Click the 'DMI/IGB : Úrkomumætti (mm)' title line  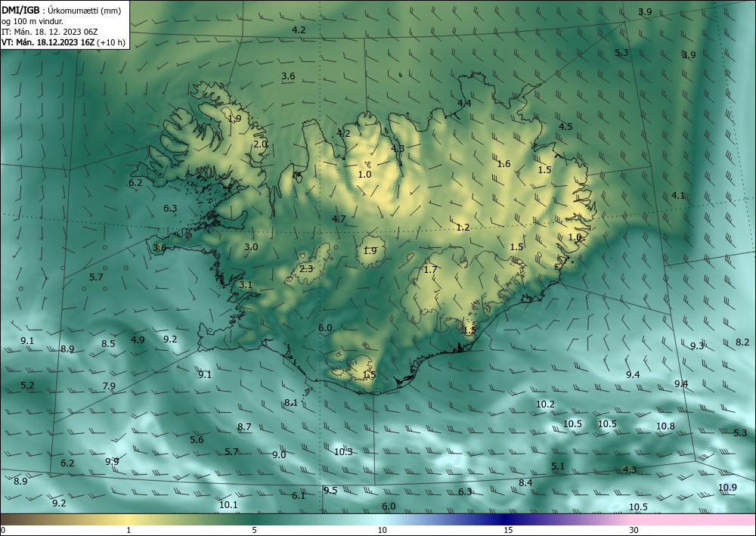[61, 11]
